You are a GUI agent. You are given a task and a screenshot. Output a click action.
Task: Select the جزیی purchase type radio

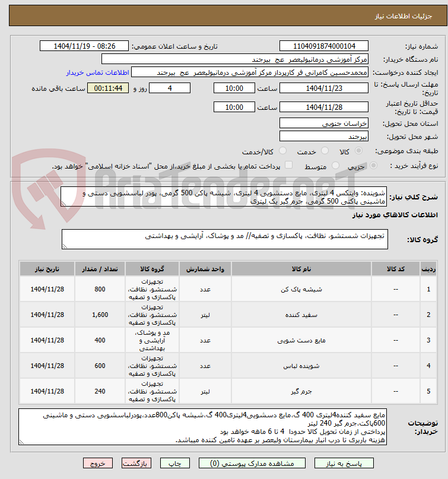pos(373,166)
